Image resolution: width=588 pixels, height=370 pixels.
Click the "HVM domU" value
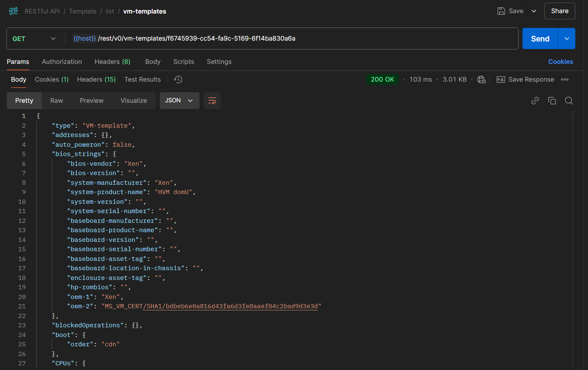pyautogui.click(x=173, y=192)
